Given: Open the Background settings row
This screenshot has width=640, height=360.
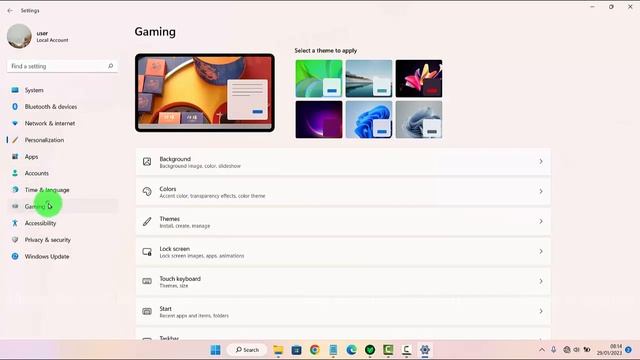Looking at the screenshot, I should coord(343,162).
